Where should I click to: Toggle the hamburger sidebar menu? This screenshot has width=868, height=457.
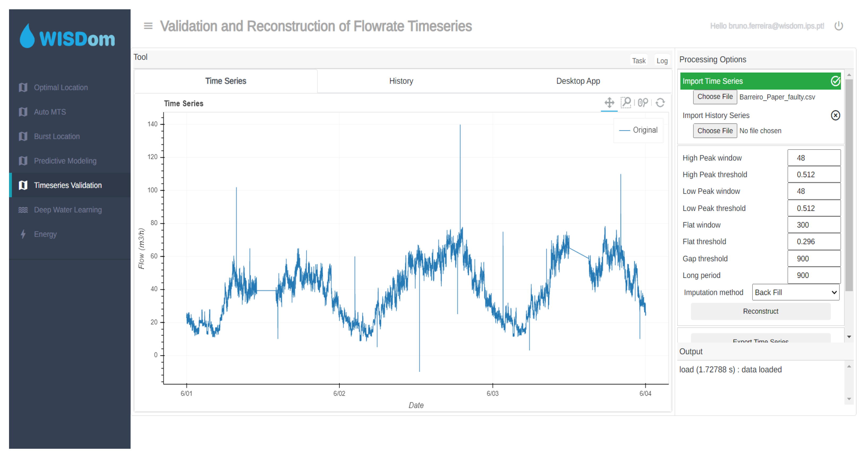(x=148, y=26)
